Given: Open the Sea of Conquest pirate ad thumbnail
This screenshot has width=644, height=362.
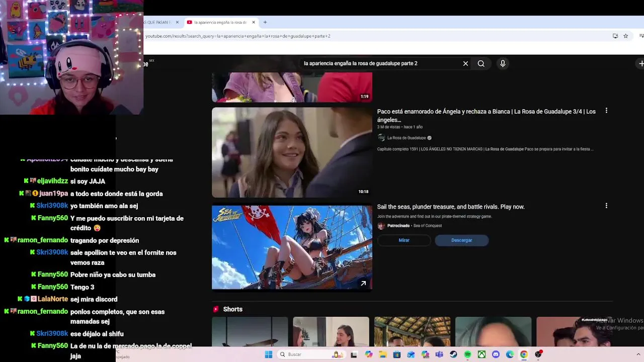Looking at the screenshot, I should coord(292,247).
